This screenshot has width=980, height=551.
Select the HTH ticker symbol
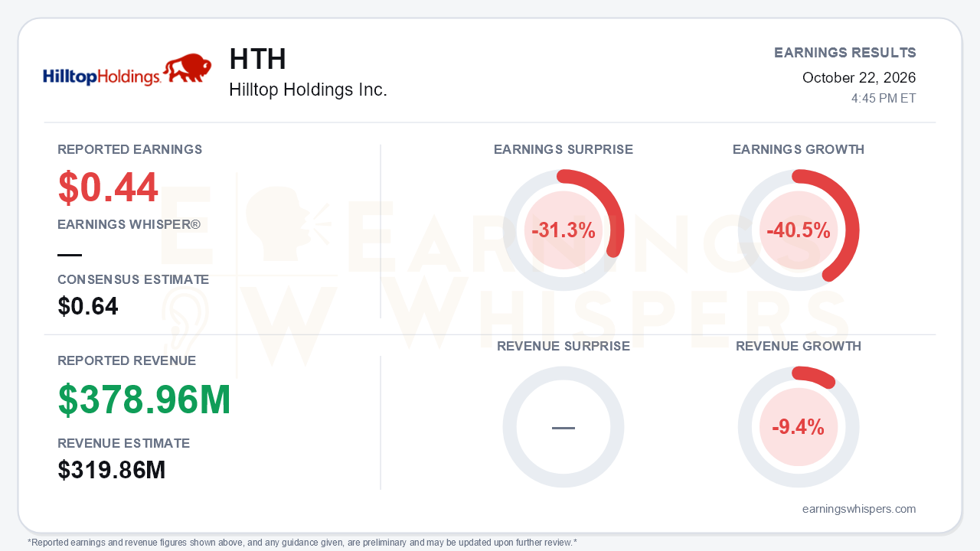pyautogui.click(x=257, y=60)
